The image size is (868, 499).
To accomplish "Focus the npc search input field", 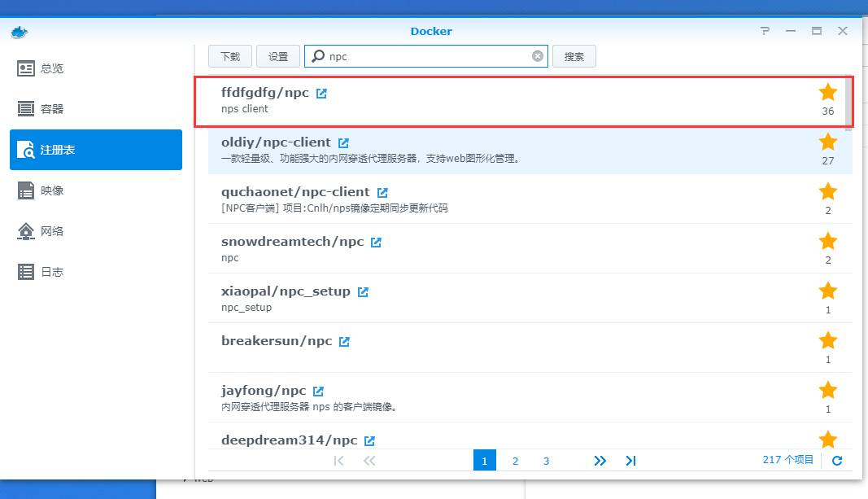I will (x=426, y=56).
